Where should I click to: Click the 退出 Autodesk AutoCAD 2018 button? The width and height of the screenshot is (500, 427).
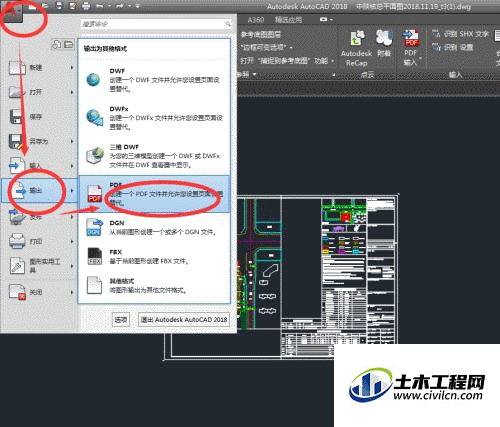pyautogui.click(x=184, y=319)
